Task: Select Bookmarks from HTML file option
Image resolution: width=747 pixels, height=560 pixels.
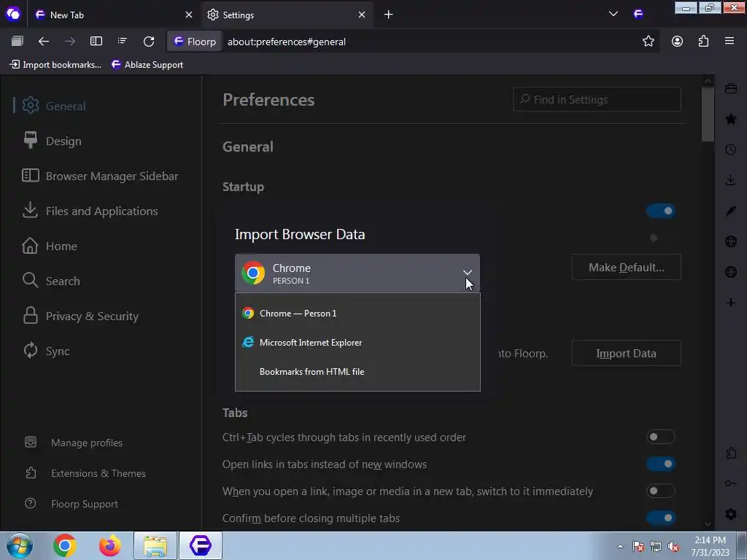Action: (357, 371)
